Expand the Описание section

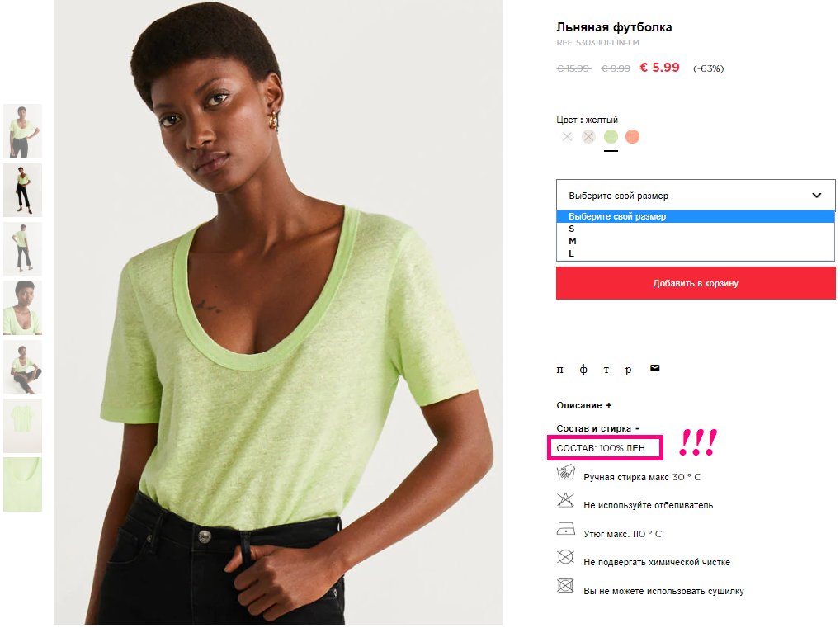pyautogui.click(x=584, y=406)
